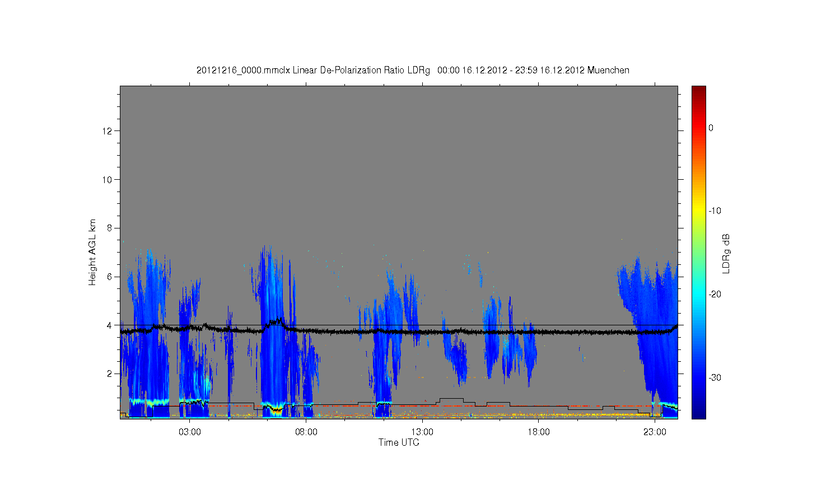Click the '08:00' time tick label
This screenshot has height=504, width=840.
click(306, 432)
